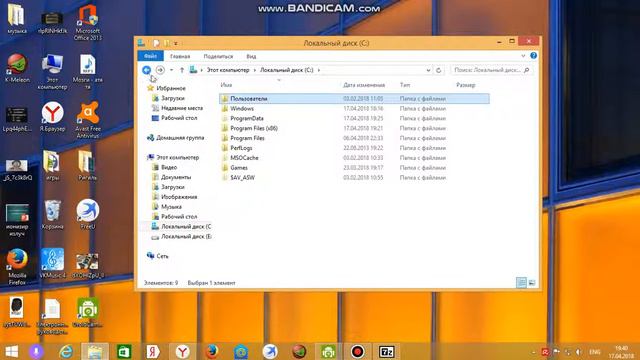Sort by Тип column header

405,85
